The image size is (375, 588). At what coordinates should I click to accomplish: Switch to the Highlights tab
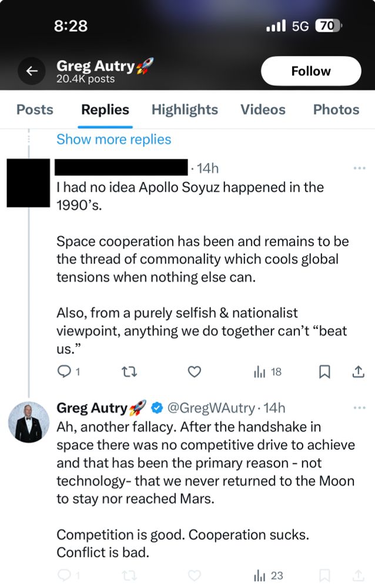[x=185, y=109]
